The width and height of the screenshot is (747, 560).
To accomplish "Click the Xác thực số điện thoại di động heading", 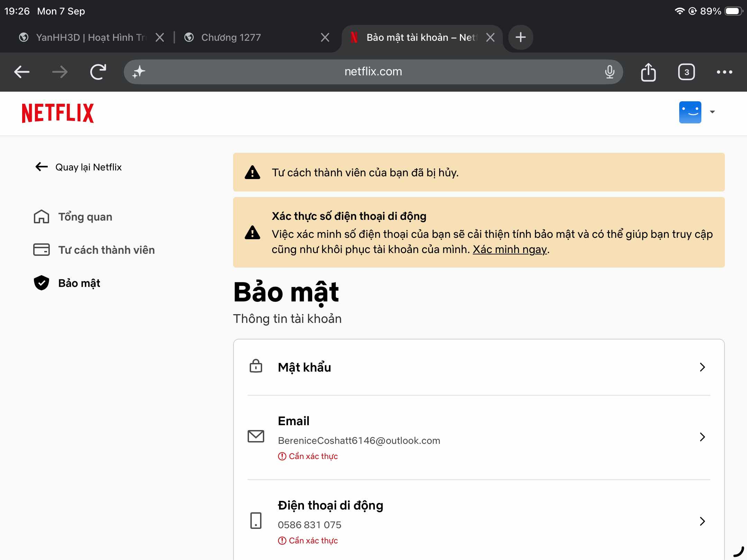I will (x=349, y=216).
